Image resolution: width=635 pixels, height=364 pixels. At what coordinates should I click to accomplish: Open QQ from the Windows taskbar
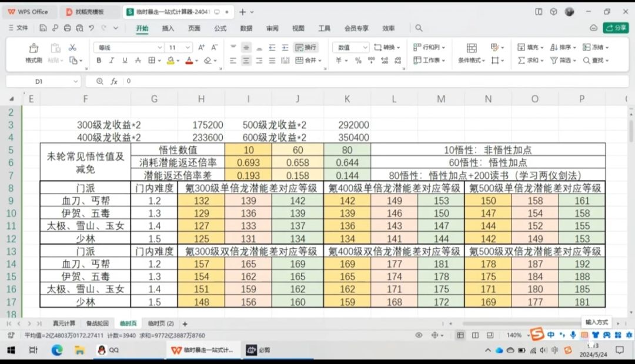(x=108, y=350)
